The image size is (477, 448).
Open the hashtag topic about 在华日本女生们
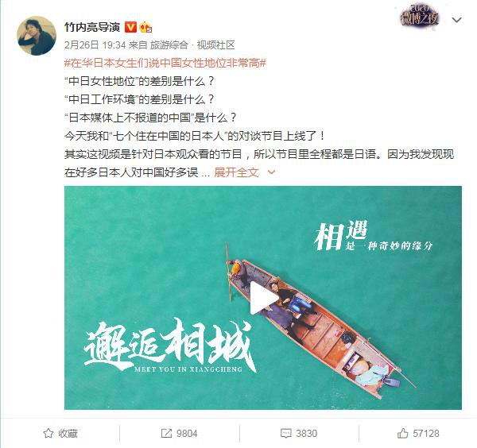165,64
